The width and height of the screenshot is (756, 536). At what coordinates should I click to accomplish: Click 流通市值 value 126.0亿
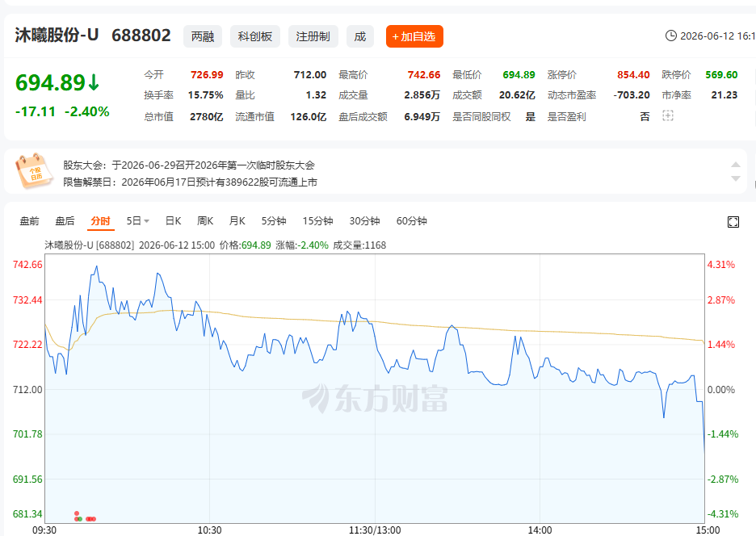pos(308,117)
